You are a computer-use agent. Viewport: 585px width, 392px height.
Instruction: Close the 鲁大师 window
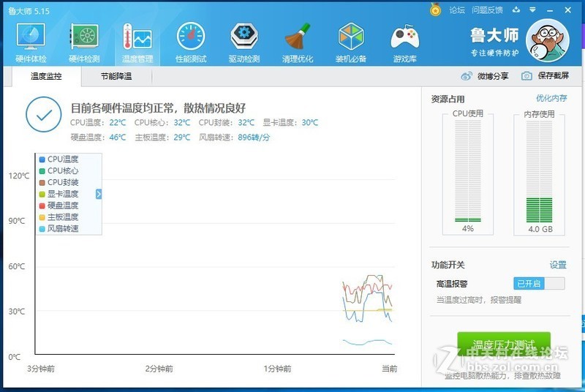(x=568, y=10)
